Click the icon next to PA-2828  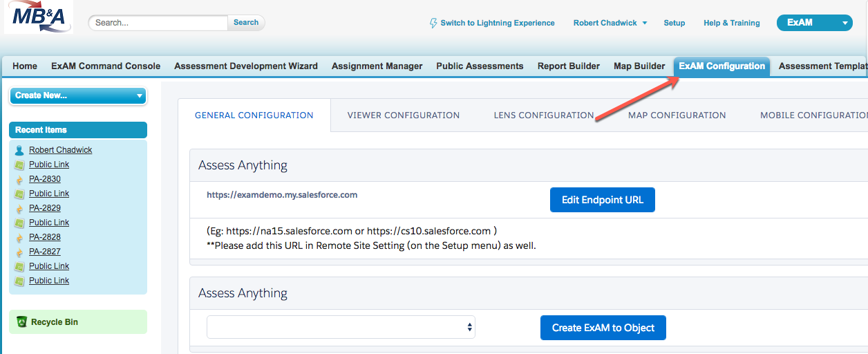point(19,237)
